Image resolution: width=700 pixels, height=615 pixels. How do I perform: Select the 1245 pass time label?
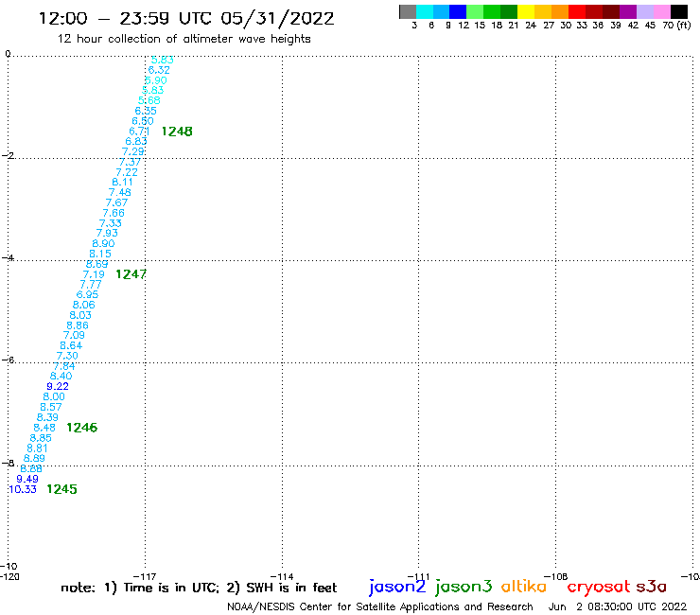tap(61, 489)
